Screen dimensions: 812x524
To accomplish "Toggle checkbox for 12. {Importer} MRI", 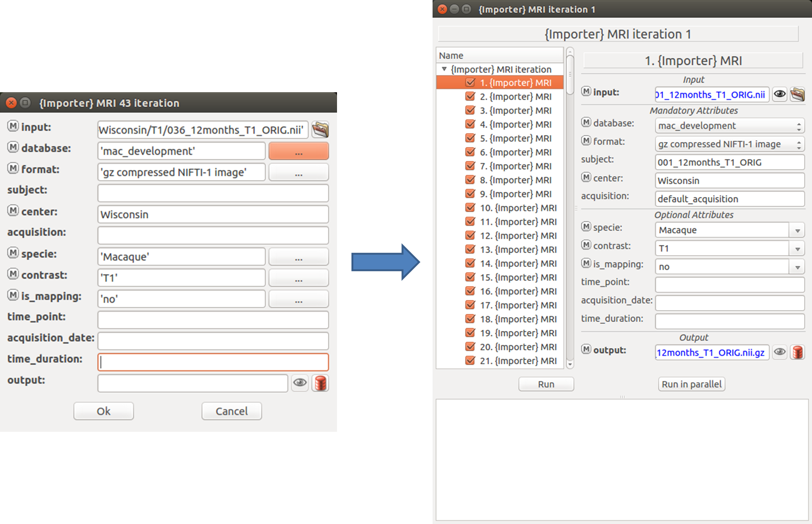I will tap(470, 236).
